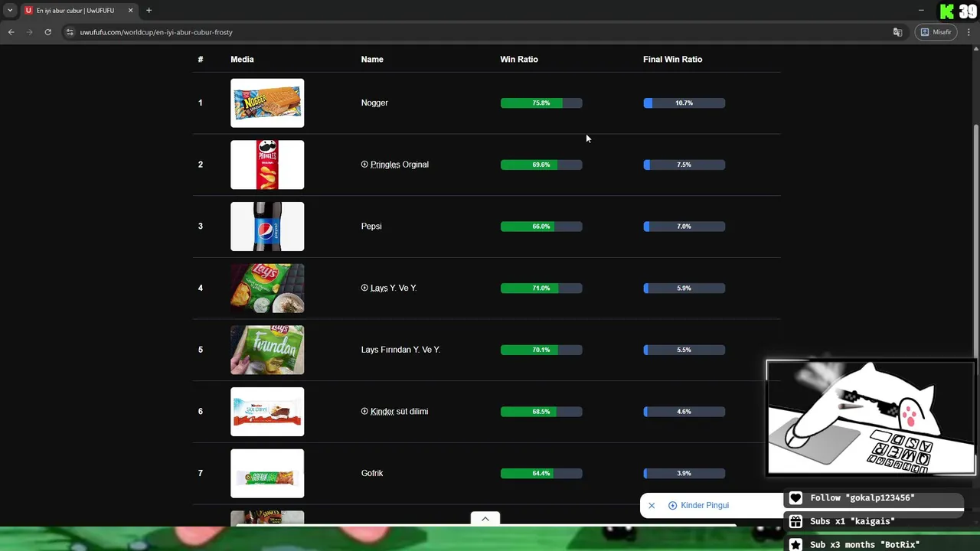The width and height of the screenshot is (980, 551).
Task: Click the play icon beside Kinder Pingui
Action: [x=672, y=505]
